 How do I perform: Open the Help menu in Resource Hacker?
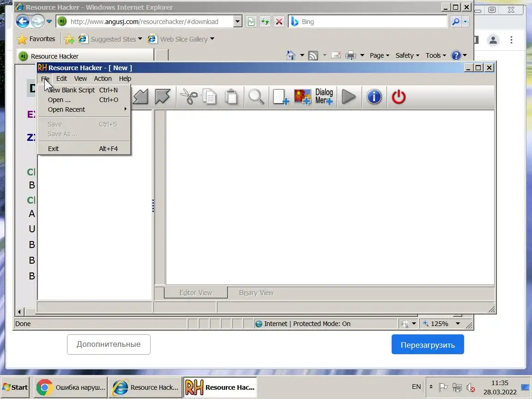click(x=125, y=79)
